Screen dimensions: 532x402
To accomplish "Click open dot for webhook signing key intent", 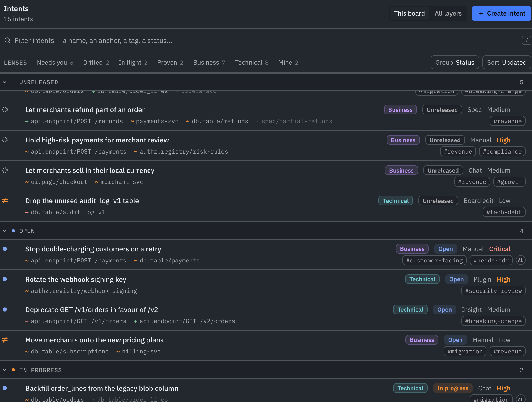I will (5, 279).
